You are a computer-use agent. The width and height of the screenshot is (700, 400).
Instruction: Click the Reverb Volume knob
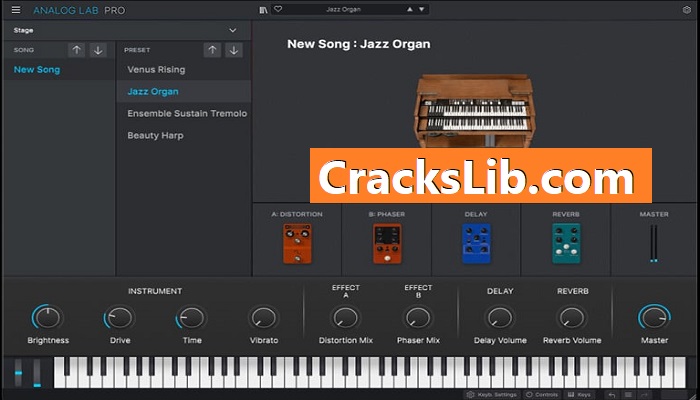(x=572, y=318)
